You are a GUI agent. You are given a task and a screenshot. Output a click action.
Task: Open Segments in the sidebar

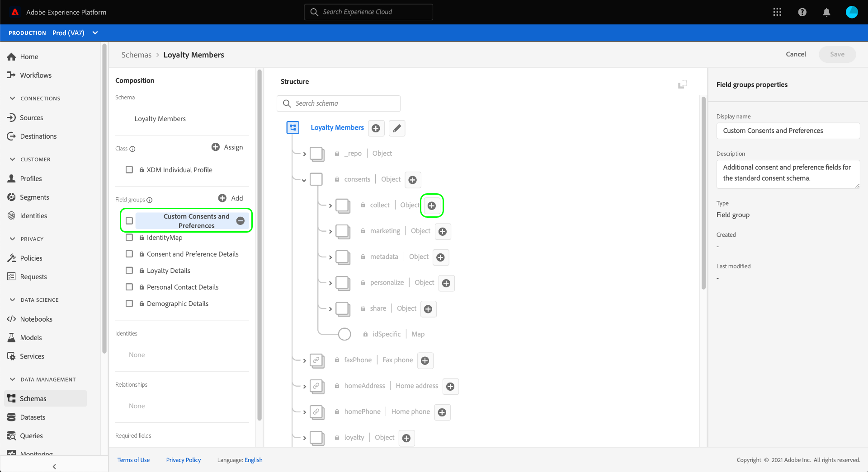click(34, 197)
